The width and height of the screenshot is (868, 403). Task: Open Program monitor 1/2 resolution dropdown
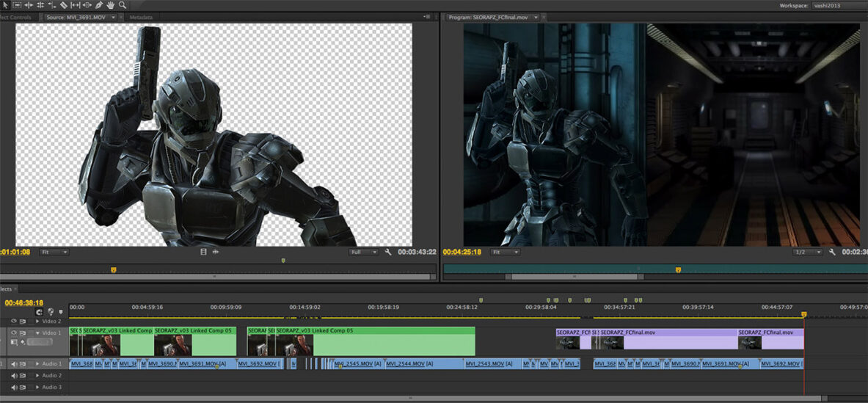click(807, 252)
